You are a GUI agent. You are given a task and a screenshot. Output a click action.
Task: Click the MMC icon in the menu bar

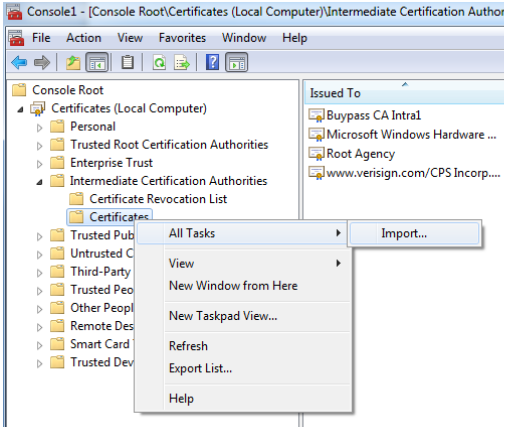click(16, 38)
